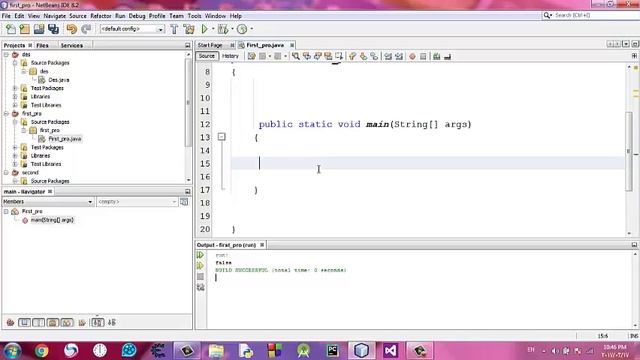Open the File menu
This screenshot has height=360, width=640.
pos(6,16)
